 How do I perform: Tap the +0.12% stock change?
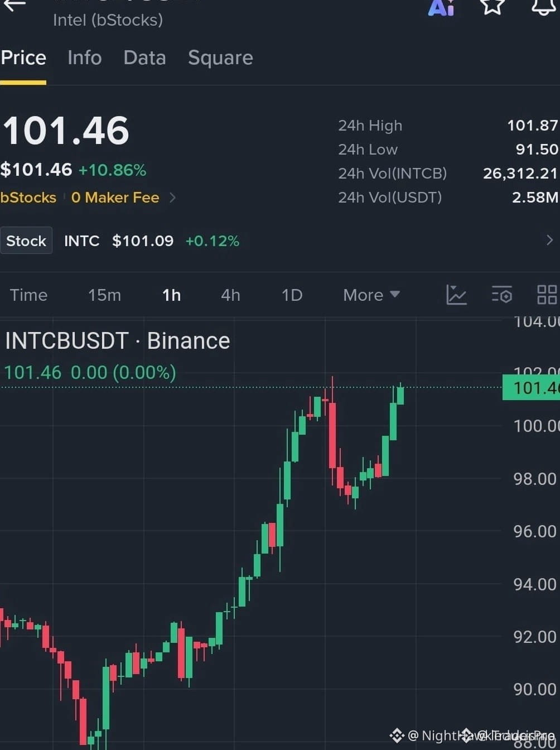click(x=212, y=241)
